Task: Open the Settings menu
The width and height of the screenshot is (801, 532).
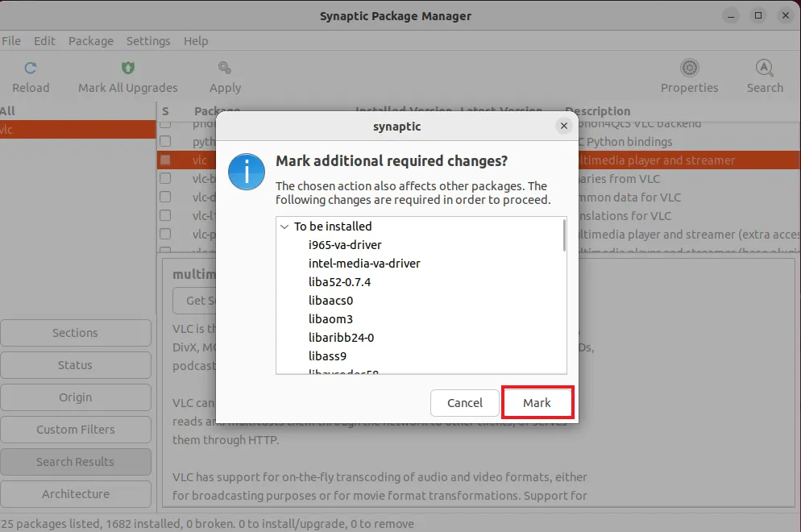Action: pyautogui.click(x=148, y=41)
